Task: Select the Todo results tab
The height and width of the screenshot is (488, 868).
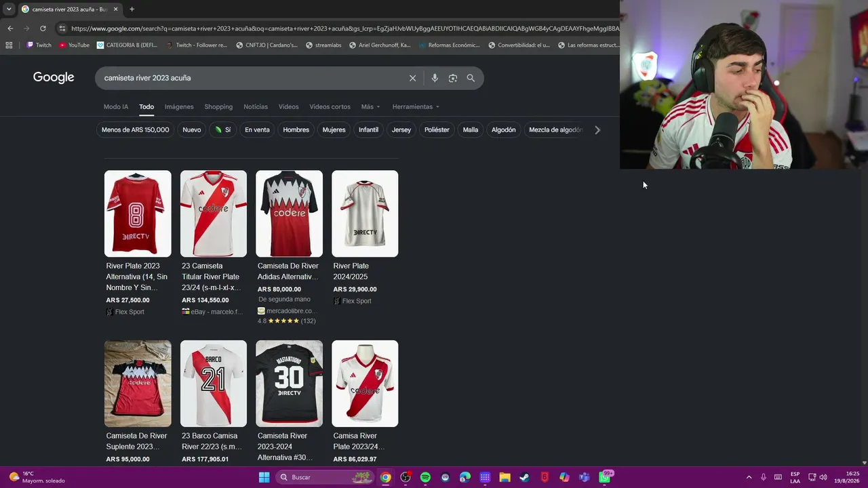Action: (146, 106)
